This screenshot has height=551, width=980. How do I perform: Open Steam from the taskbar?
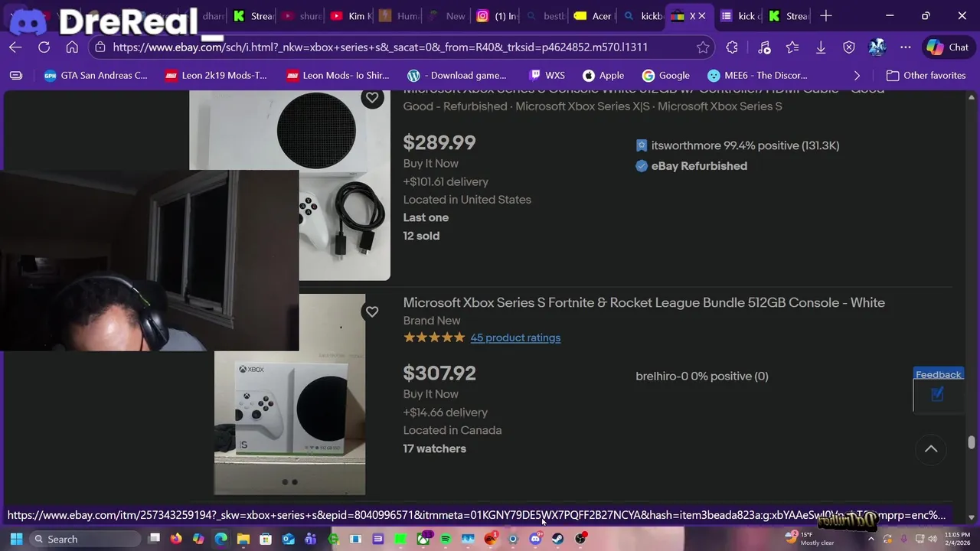click(x=557, y=539)
